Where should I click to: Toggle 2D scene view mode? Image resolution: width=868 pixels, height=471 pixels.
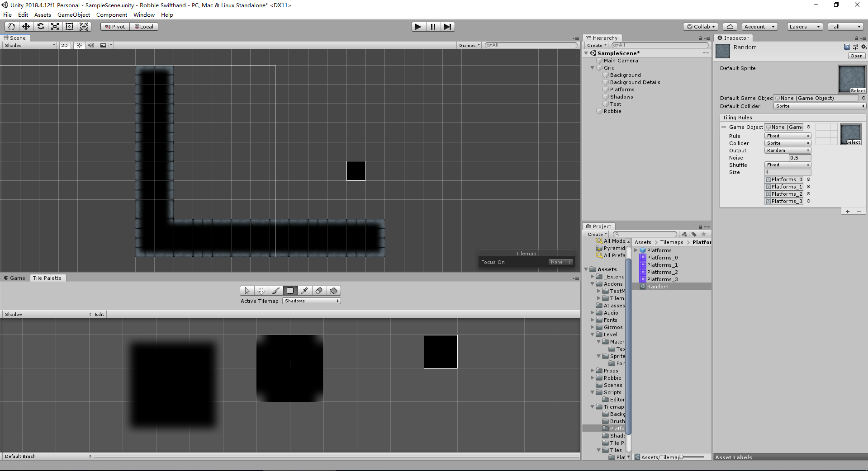pos(65,45)
